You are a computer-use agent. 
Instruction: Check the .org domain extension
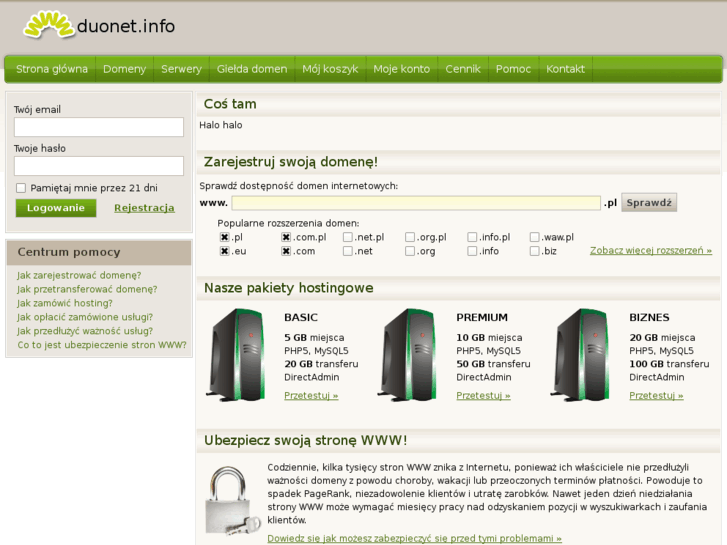410,251
